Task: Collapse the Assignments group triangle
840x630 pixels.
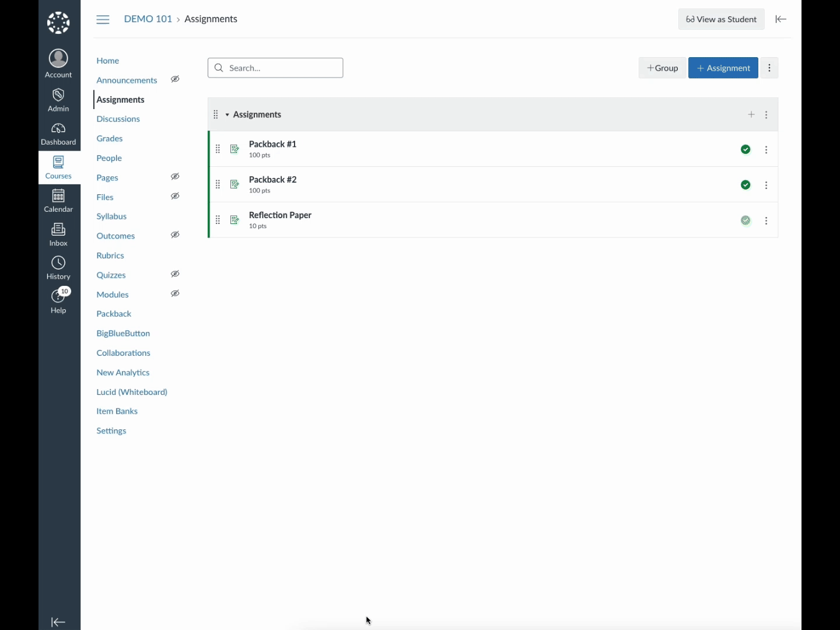Action: [228, 115]
